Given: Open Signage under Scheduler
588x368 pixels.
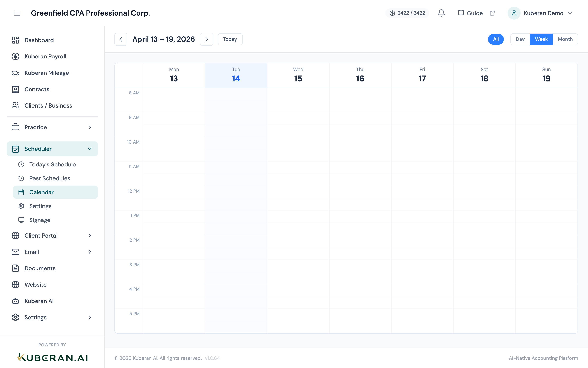Looking at the screenshot, I should point(55,220).
